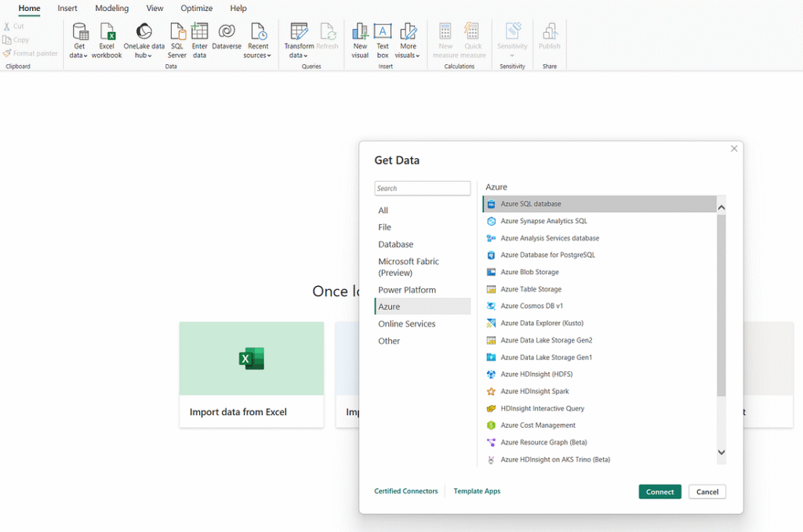This screenshot has width=803, height=532.
Task: Click Azure Analysis Services database icon
Action: [x=491, y=238]
